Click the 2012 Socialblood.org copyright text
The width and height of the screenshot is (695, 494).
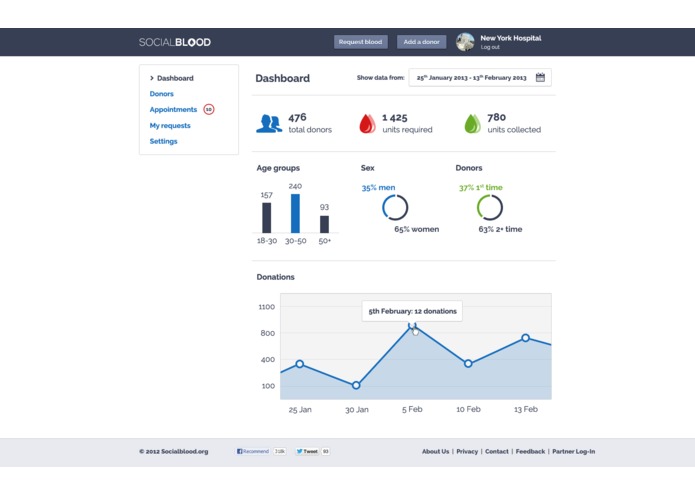coord(173,451)
